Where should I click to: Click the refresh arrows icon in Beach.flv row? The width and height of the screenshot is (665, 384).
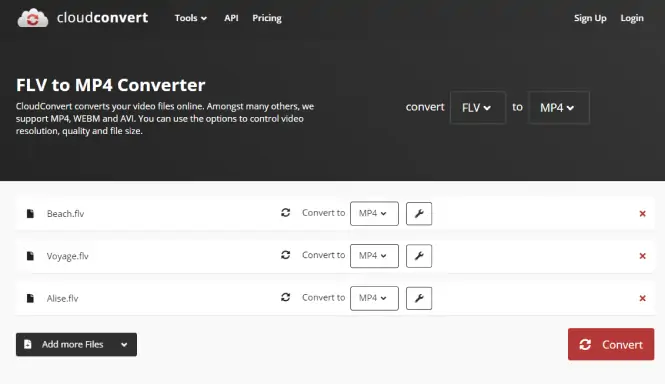[x=285, y=213]
